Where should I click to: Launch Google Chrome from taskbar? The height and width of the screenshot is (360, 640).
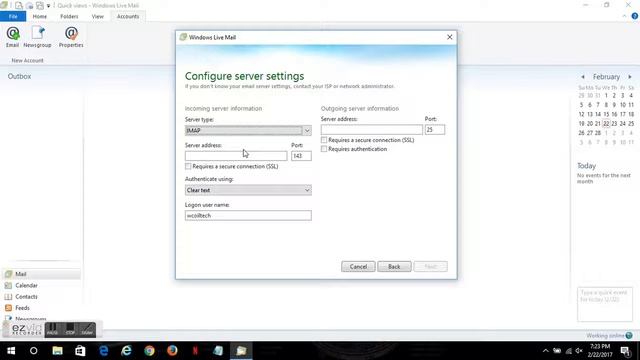point(149,351)
